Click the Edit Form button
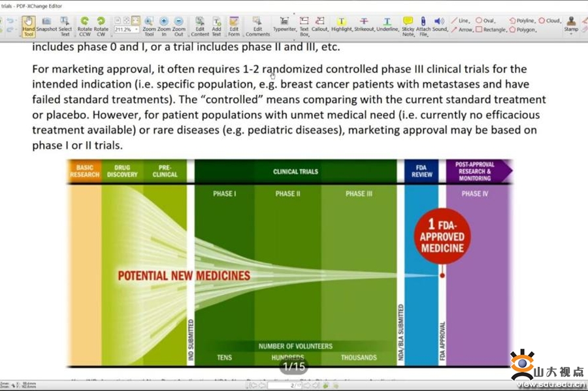588x391 pixels. coord(234,25)
